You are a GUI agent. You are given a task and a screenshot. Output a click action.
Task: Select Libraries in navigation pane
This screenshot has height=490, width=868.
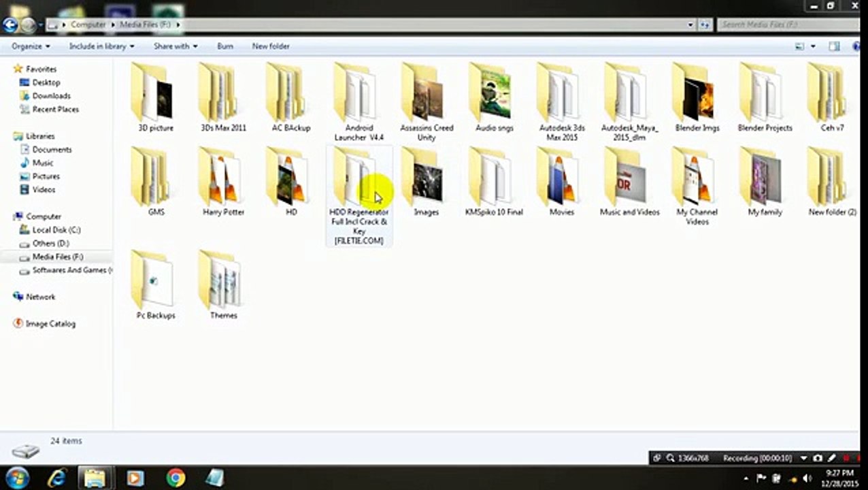tap(39, 136)
